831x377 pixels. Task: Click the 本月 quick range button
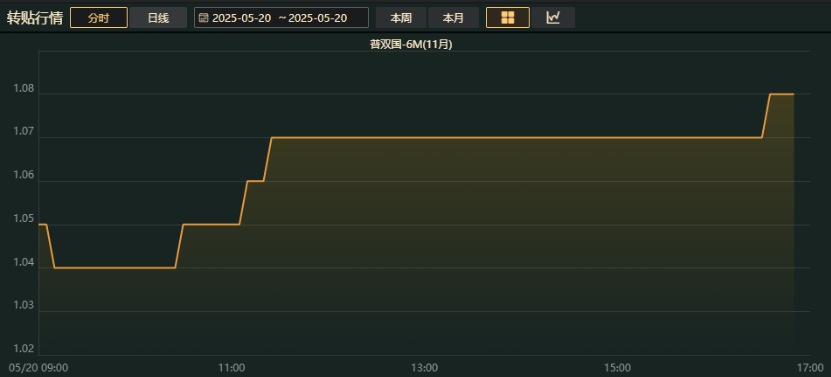click(x=453, y=17)
